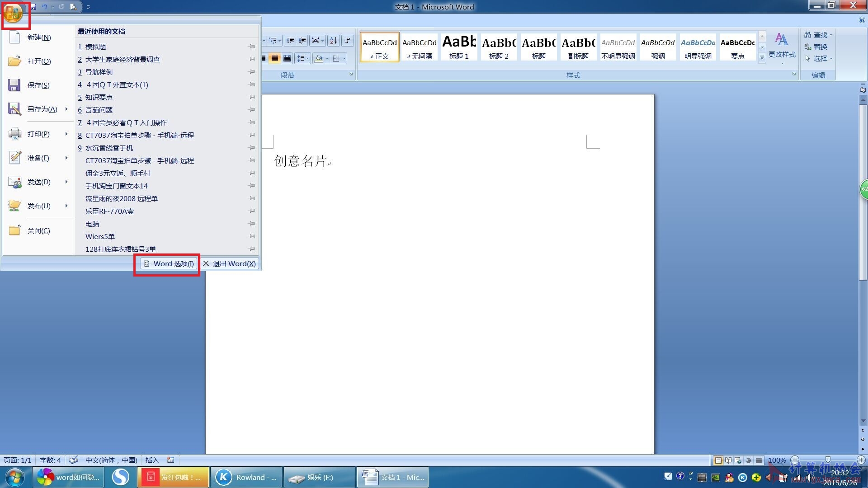Choose 保存(S) in the Office menu
Screen dimensions: 868x488
tap(38, 85)
